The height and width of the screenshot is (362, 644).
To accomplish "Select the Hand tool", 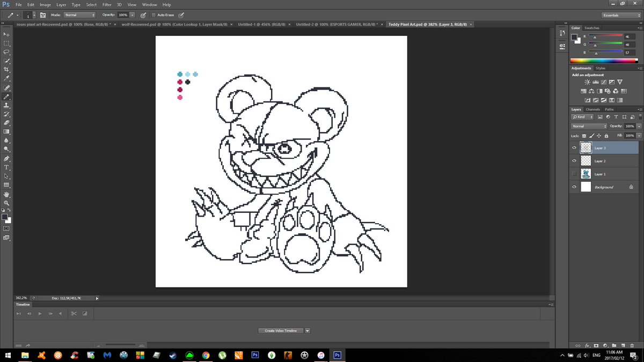I will 7,194.
